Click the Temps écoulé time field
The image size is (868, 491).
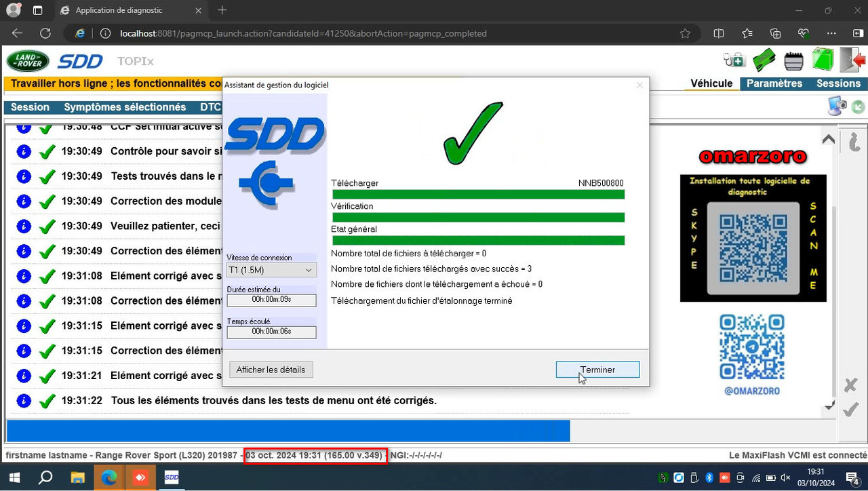pyautogui.click(x=271, y=332)
